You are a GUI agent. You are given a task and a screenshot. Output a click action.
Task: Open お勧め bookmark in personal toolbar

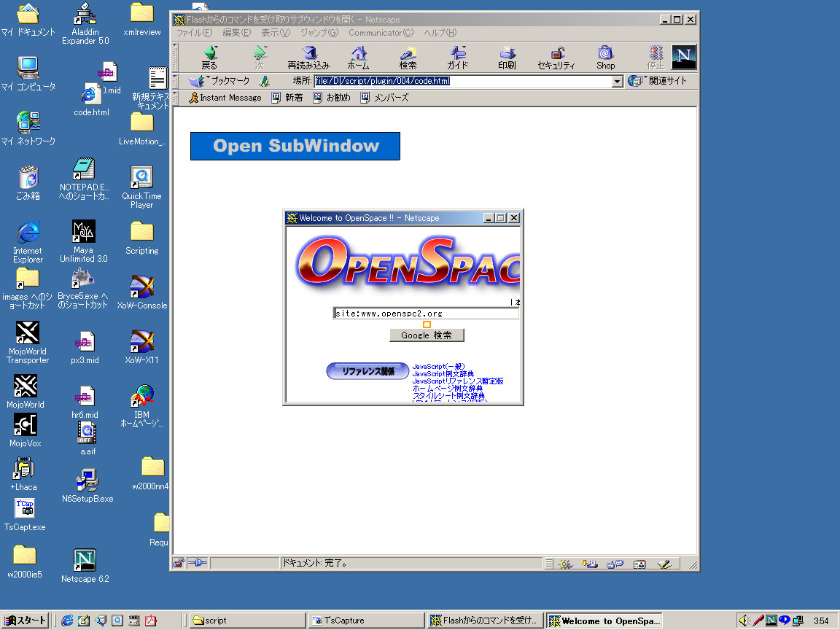pos(332,98)
